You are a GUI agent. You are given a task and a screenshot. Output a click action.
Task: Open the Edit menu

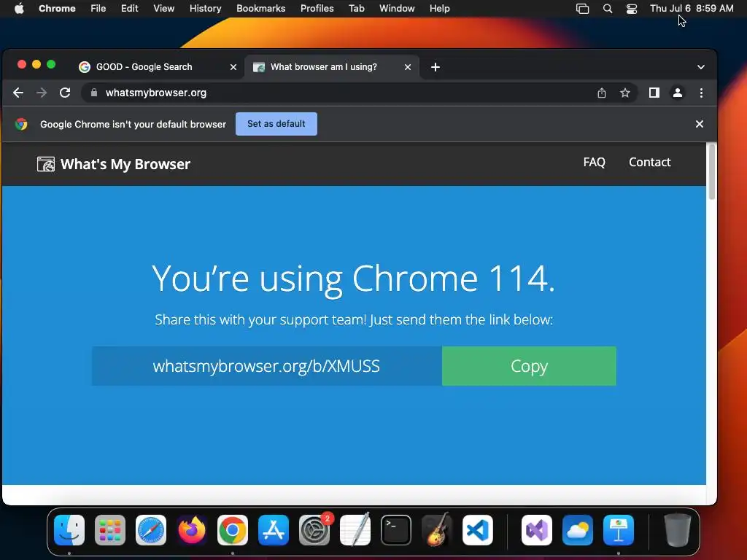(x=130, y=9)
